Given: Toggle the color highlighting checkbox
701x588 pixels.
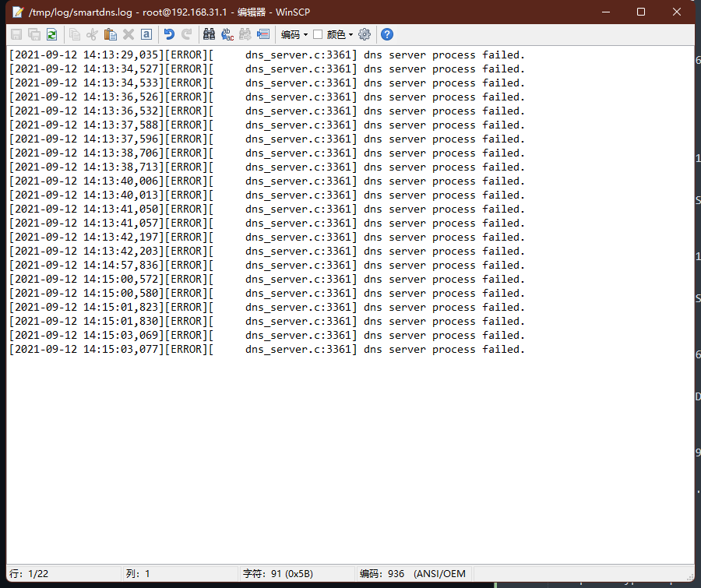Looking at the screenshot, I should click(319, 34).
